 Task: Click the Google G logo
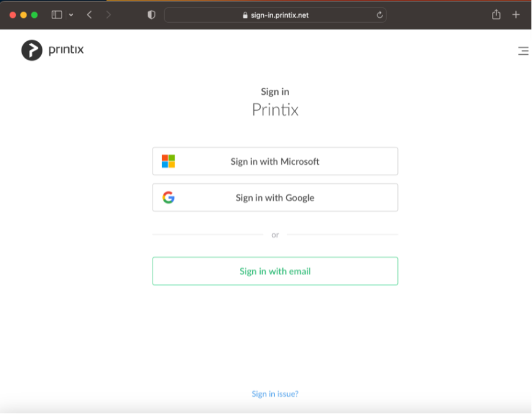tap(169, 197)
